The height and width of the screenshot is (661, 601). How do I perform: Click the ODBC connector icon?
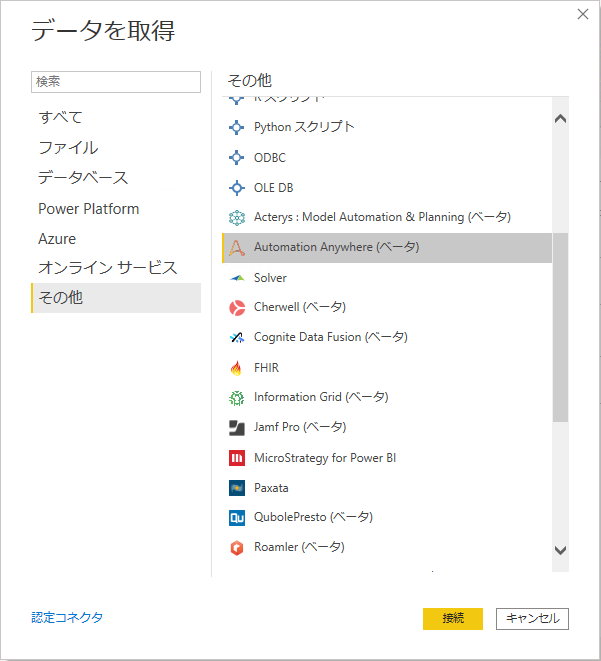click(236, 158)
